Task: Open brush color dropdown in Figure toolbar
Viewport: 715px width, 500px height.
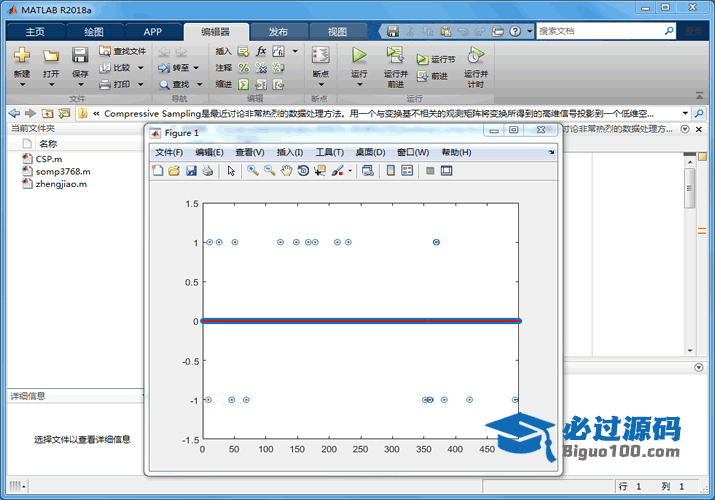Action: pyautogui.click(x=350, y=171)
